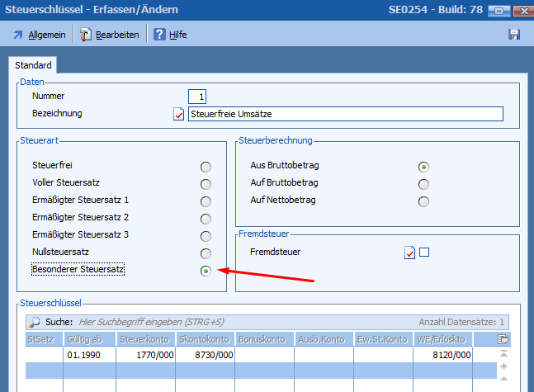Select the Steuerfrei radio button
Image resolution: width=534 pixels, height=392 pixels.
[206, 167]
